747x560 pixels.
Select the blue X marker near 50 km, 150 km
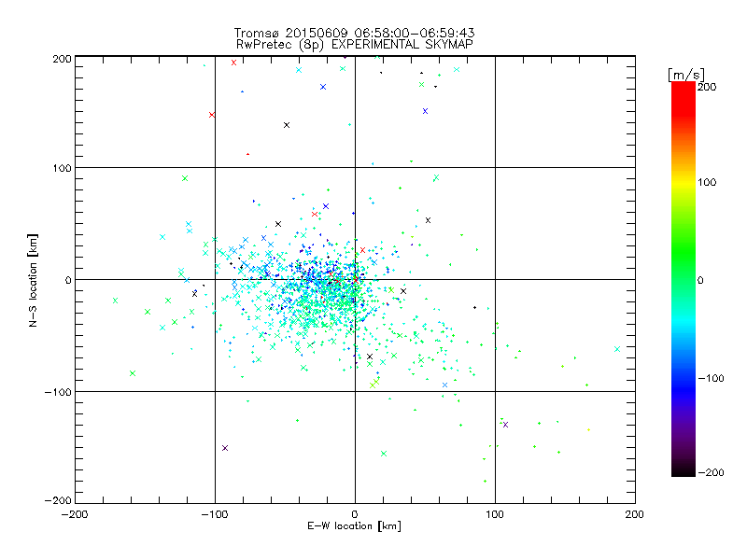pos(426,111)
